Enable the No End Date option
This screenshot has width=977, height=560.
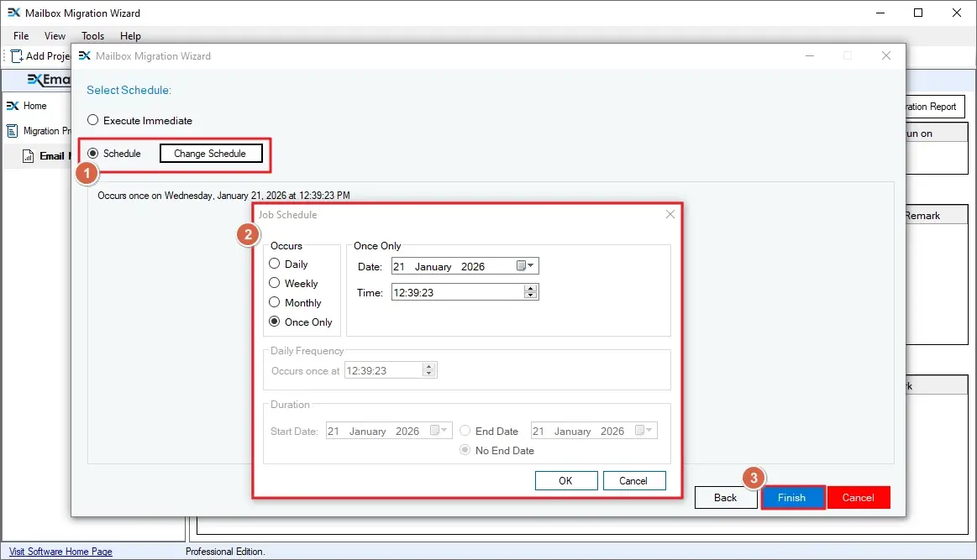pyautogui.click(x=465, y=450)
